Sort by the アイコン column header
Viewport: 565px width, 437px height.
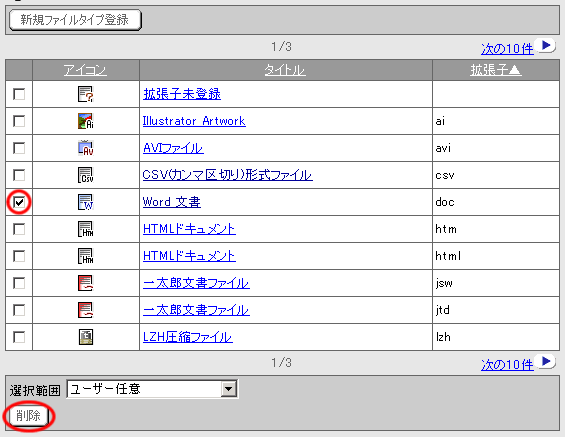[85, 70]
